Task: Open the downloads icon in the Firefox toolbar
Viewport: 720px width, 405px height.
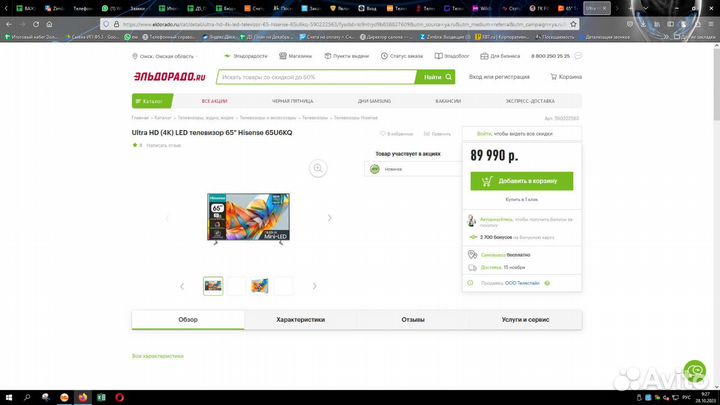Action: click(643, 24)
